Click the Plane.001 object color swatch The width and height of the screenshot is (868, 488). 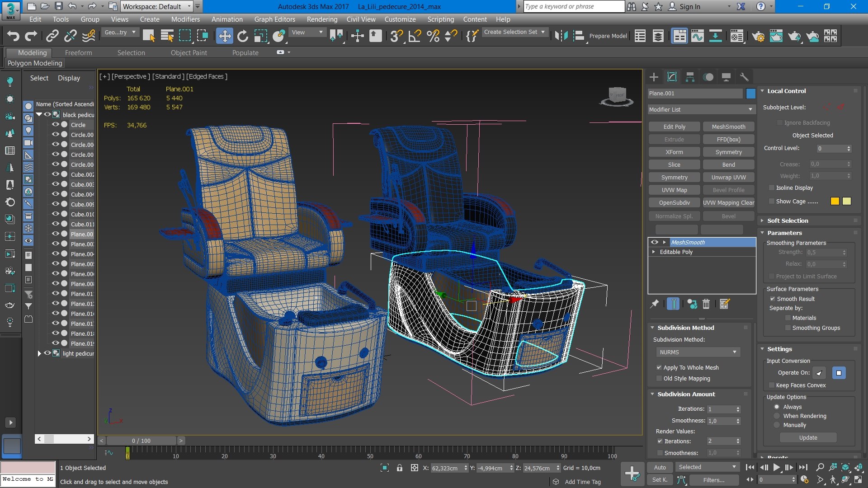coord(750,94)
